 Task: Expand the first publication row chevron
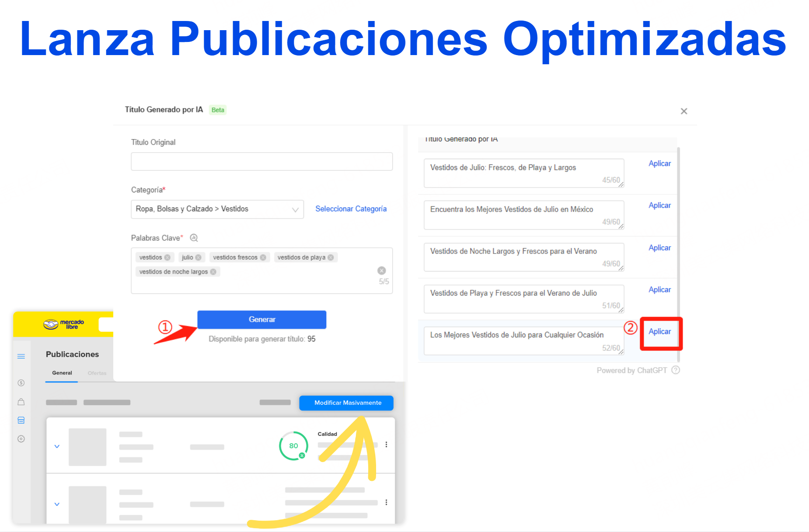[57, 446]
